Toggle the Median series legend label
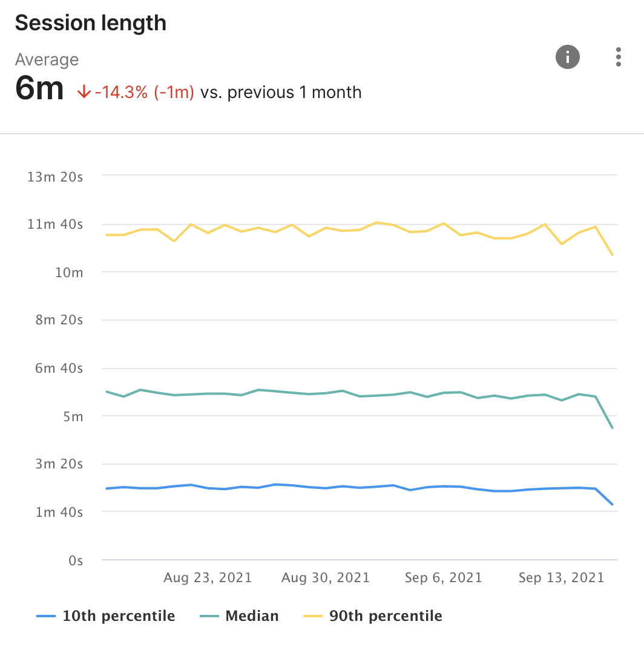644x656 pixels. click(x=252, y=616)
